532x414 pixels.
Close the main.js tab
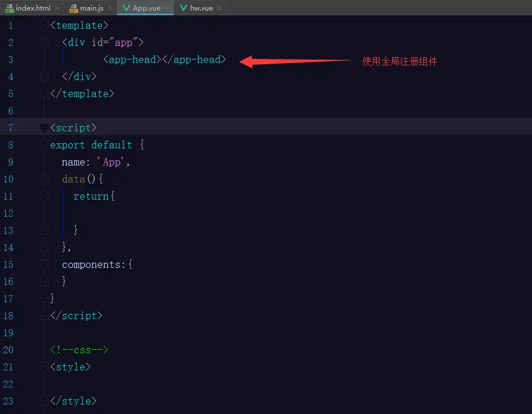point(109,8)
